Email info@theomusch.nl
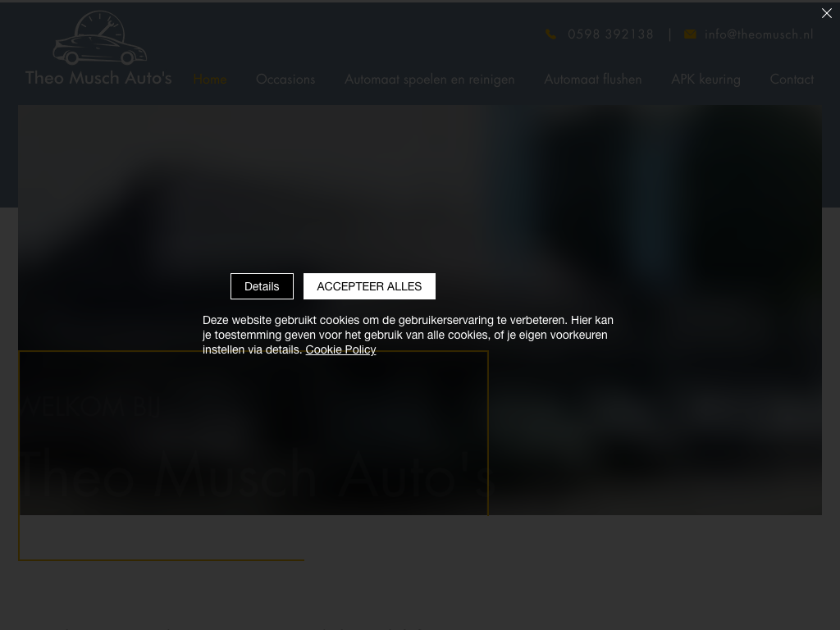This screenshot has height=630, width=840. pos(759,34)
